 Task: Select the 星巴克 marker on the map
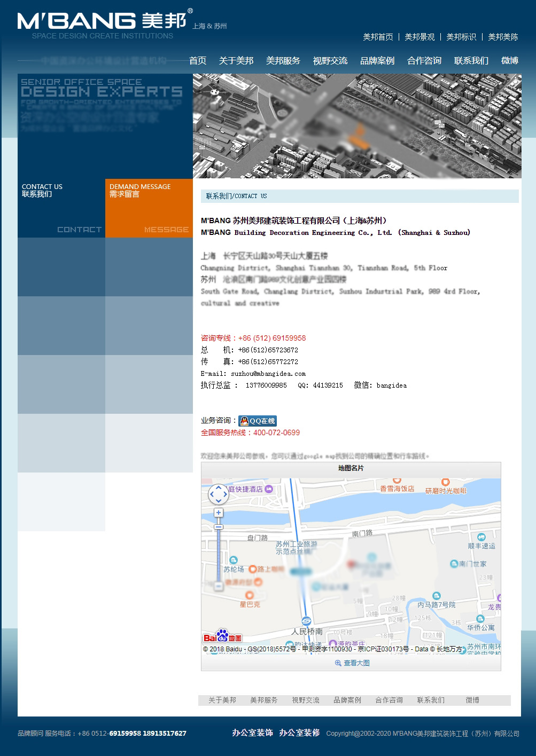point(249,595)
